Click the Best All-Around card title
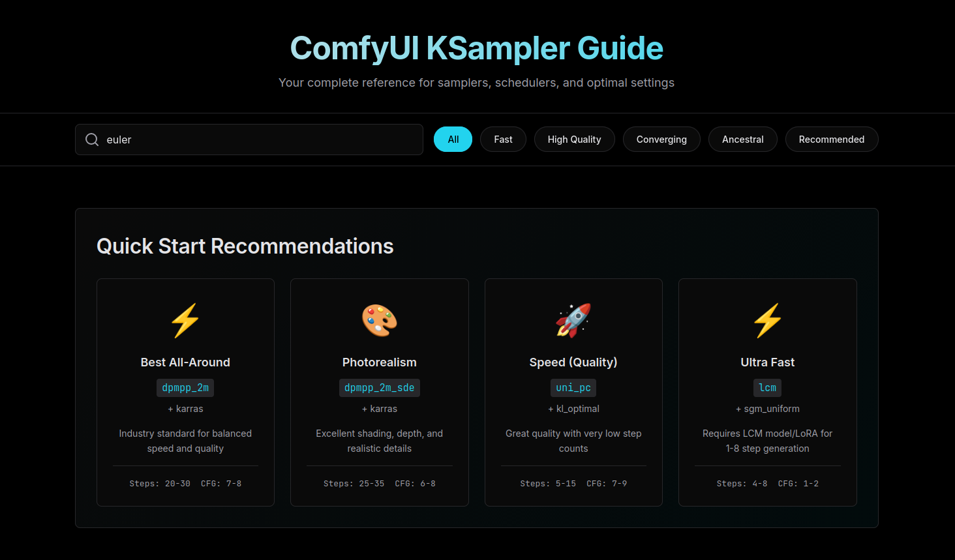 (185, 362)
